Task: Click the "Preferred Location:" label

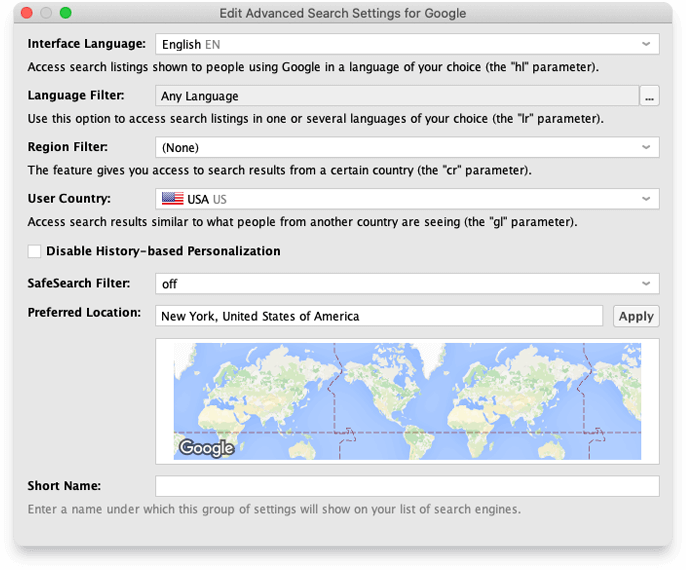Action: click(84, 312)
